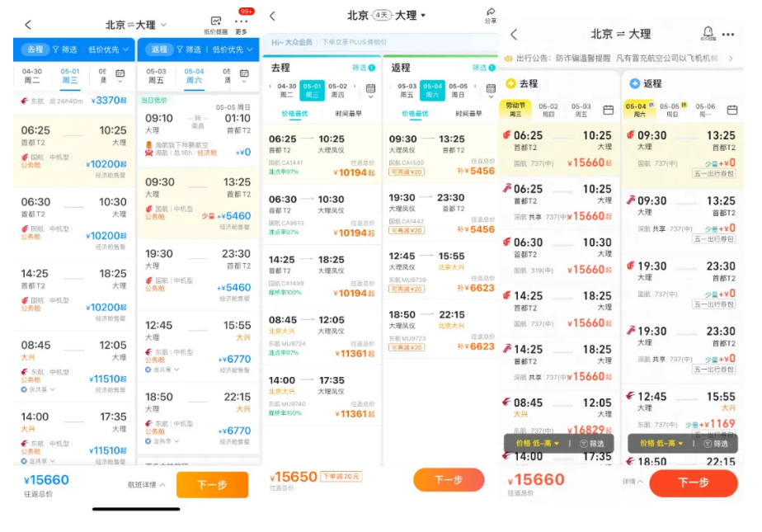Viewport: 762px width, 532px height.
Task: Tap the yellow 去程 circle icon in right app
Action: click(x=510, y=83)
